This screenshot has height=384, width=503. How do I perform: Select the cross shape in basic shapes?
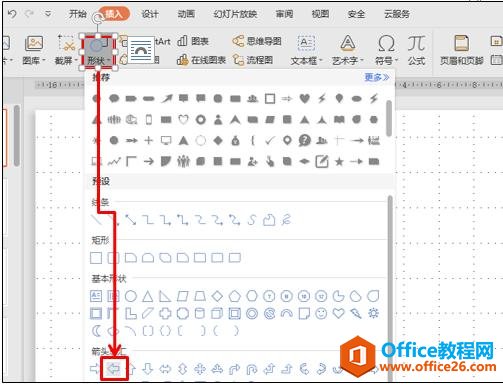(x=165, y=313)
